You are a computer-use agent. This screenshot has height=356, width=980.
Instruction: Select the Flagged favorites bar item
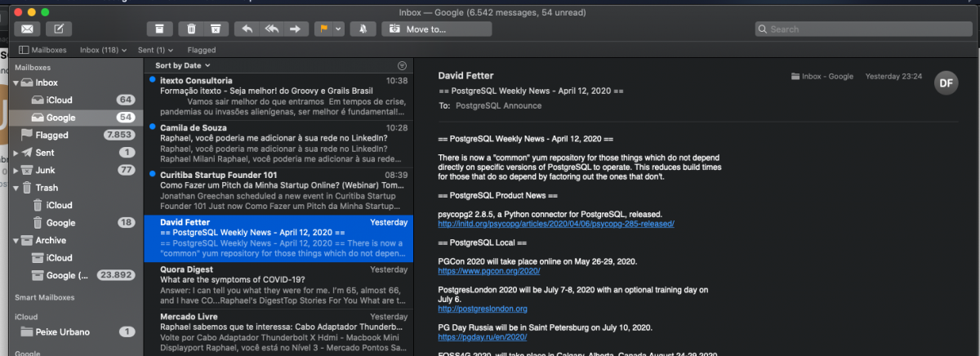(x=202, y=50)
